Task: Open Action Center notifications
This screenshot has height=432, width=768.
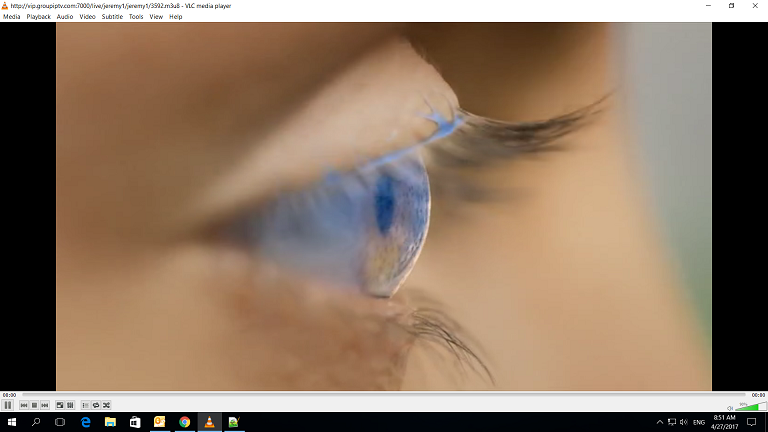Action: [752, 422]
